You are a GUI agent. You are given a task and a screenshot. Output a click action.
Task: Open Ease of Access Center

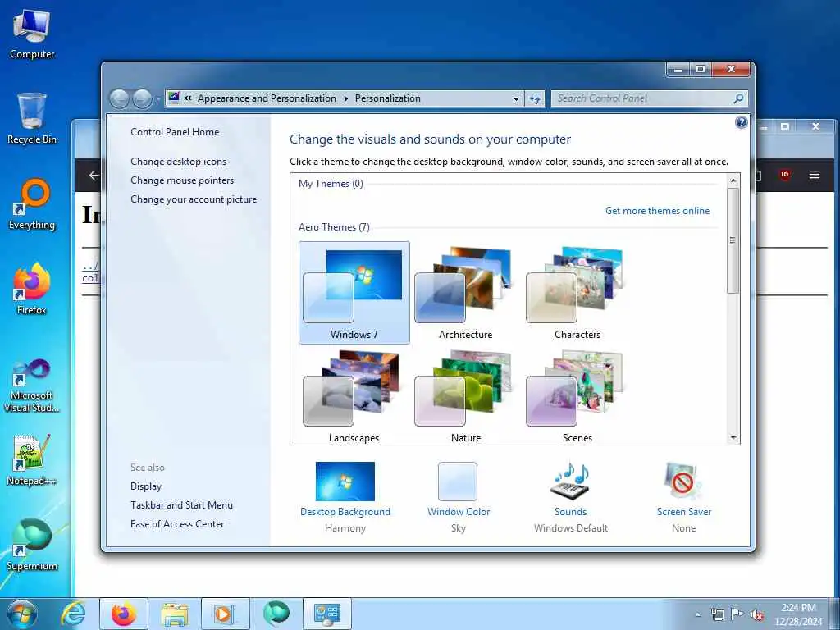pyautogui.click(x=177, y=524)
